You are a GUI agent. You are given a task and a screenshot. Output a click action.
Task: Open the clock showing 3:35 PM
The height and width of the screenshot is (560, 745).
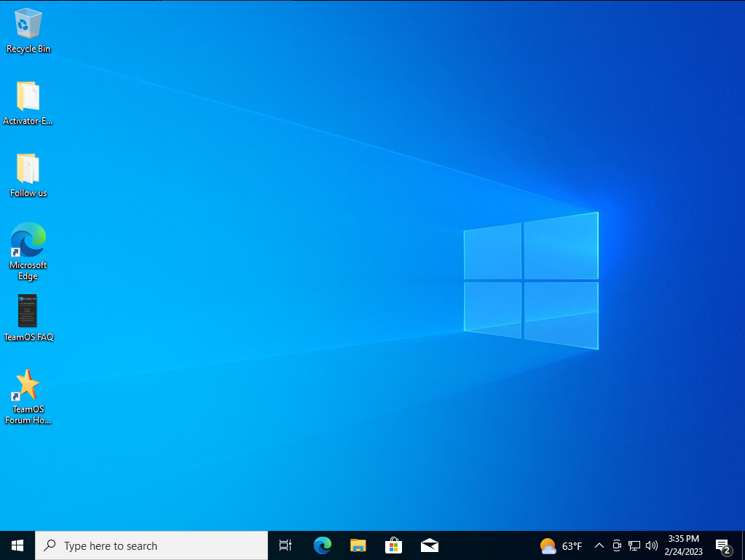pyautogui.click(x=684, y=545)
